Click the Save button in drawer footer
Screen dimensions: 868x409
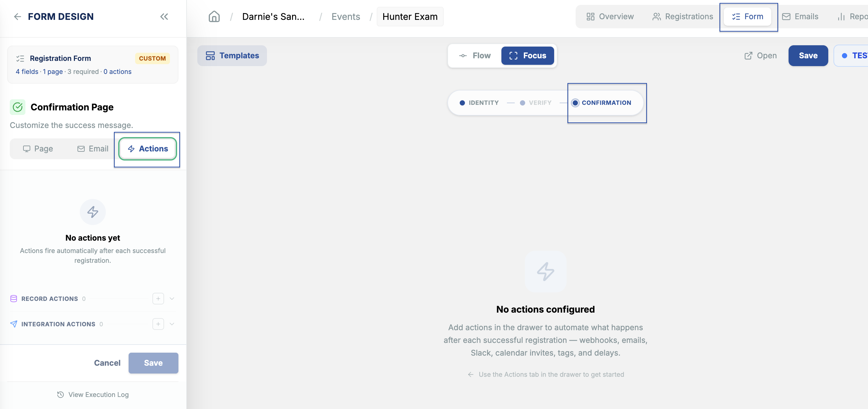[x=153, y=363]
